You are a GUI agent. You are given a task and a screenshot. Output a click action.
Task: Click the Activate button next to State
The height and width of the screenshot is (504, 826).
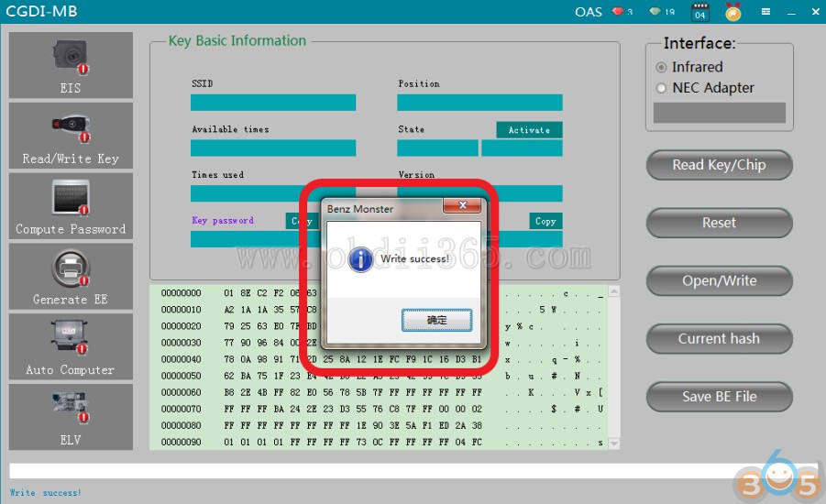click(x=529, y=130)
